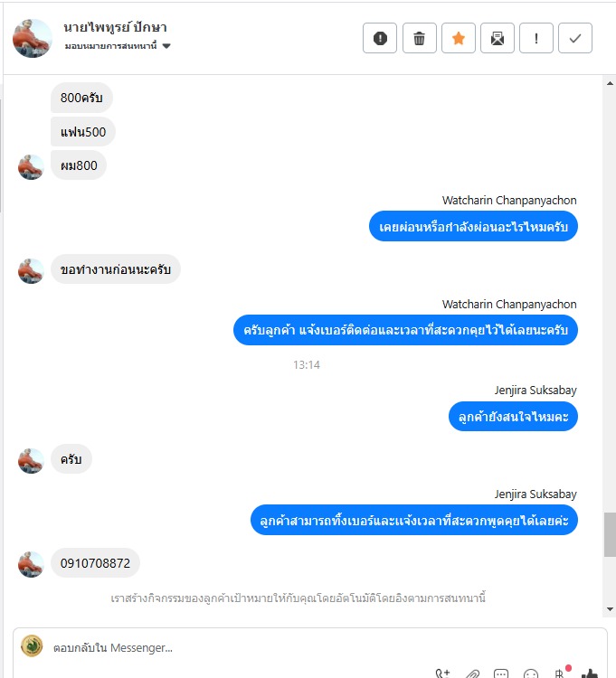
Task: Send a thumbs-up like
Action: click(589, 673)
